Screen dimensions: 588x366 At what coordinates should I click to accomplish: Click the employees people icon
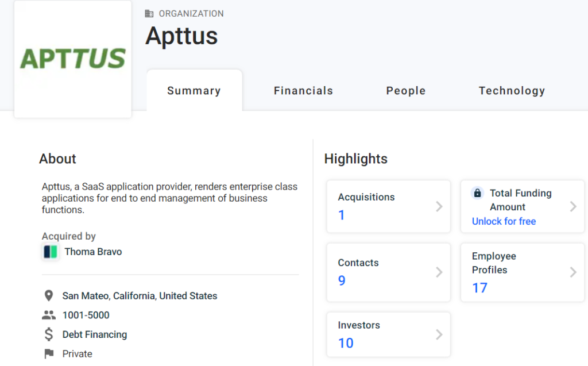point(49,315)
